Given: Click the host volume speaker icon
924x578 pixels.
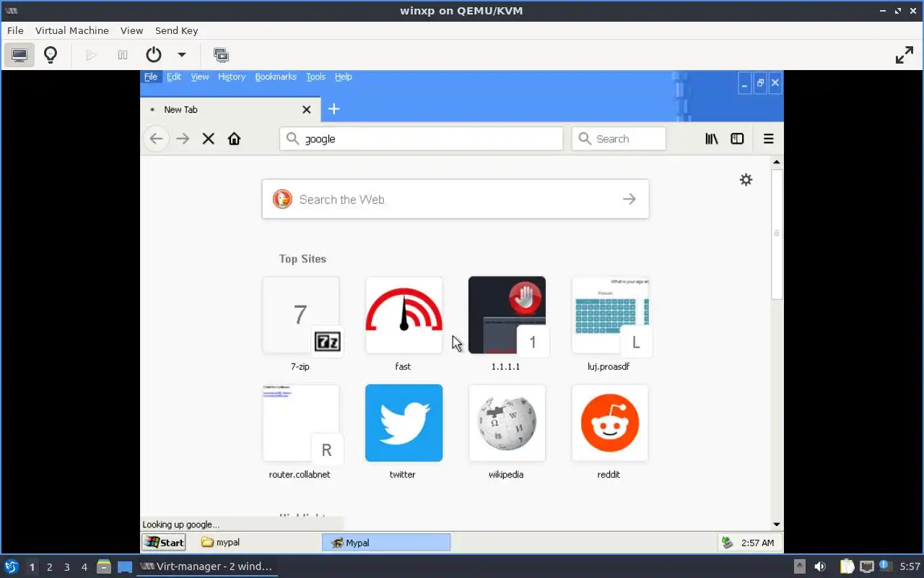Looking at the screenshot, I should [820, 566].
